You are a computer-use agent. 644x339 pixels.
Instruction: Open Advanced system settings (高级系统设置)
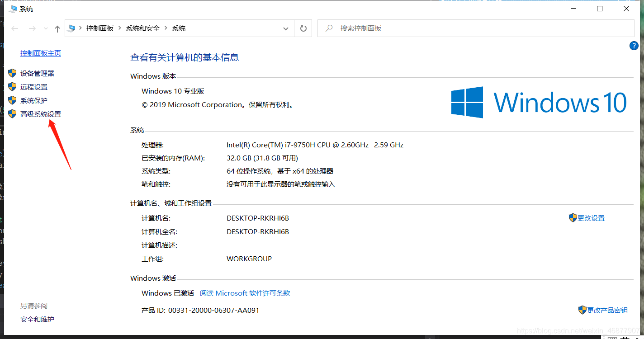(x=41, y=114)
